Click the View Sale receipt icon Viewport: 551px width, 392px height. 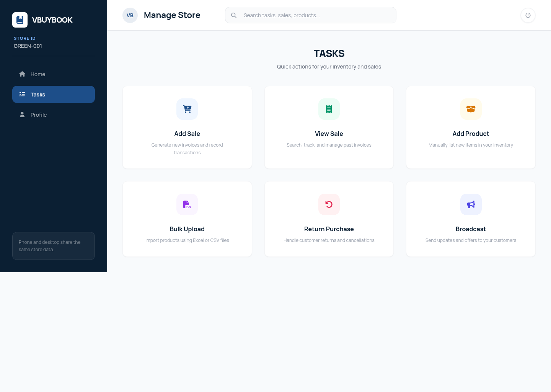(329, 109)
